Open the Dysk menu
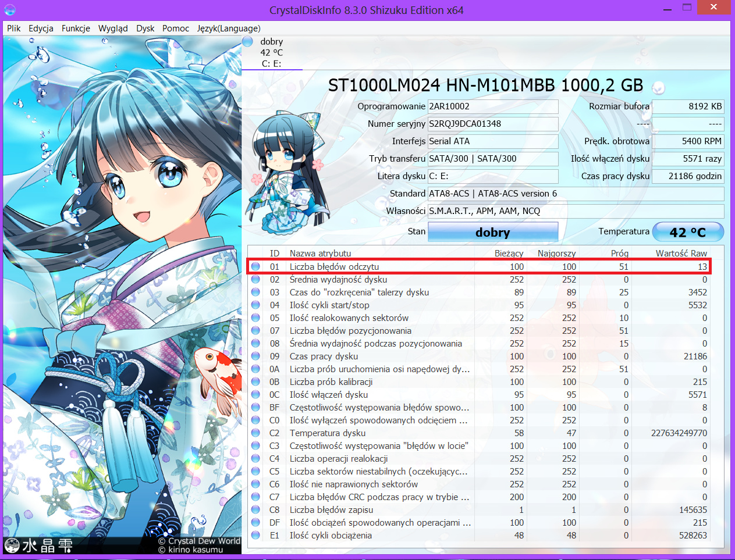This screenshot has height=560, width=735. click(x=145, y=28)
